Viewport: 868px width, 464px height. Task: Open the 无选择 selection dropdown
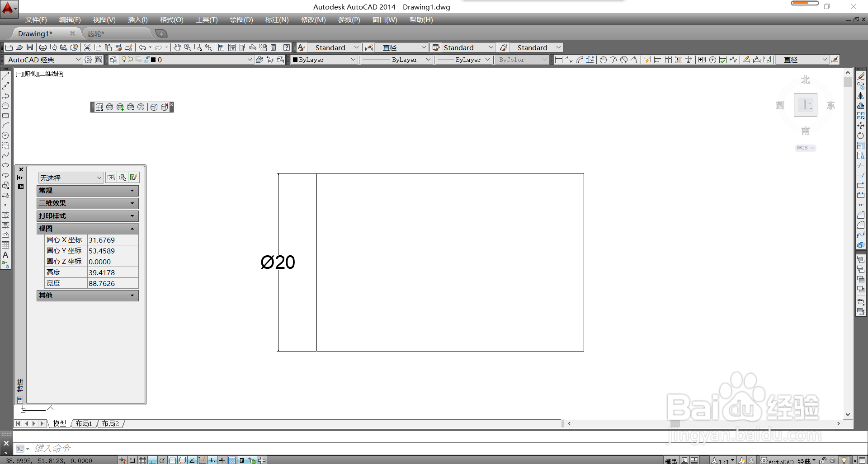point(71,178)
